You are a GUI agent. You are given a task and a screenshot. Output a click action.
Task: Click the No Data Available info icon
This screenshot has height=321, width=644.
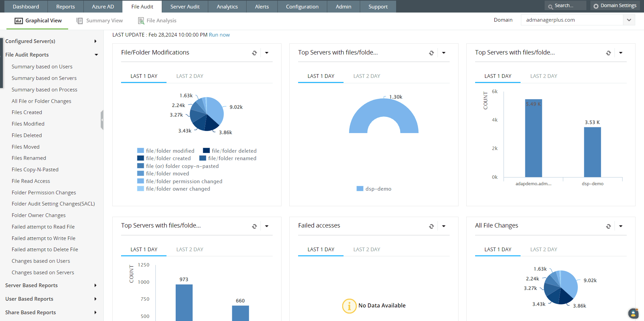(x=349, y=306)
